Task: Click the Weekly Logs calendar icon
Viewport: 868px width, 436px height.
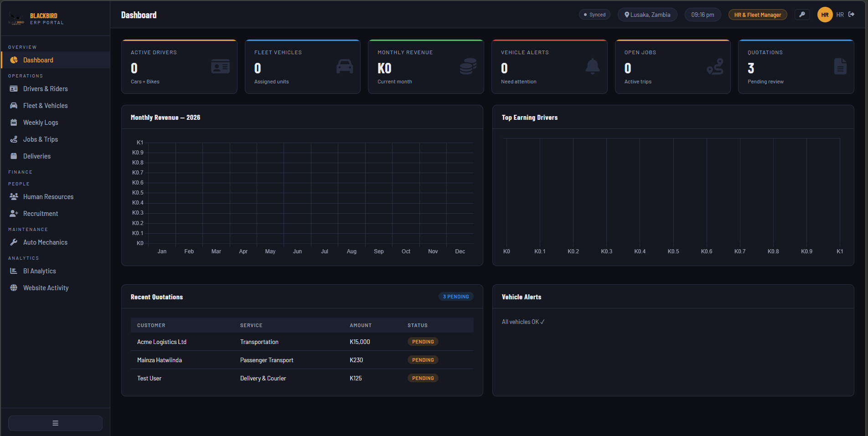Action: coord(14,122)
